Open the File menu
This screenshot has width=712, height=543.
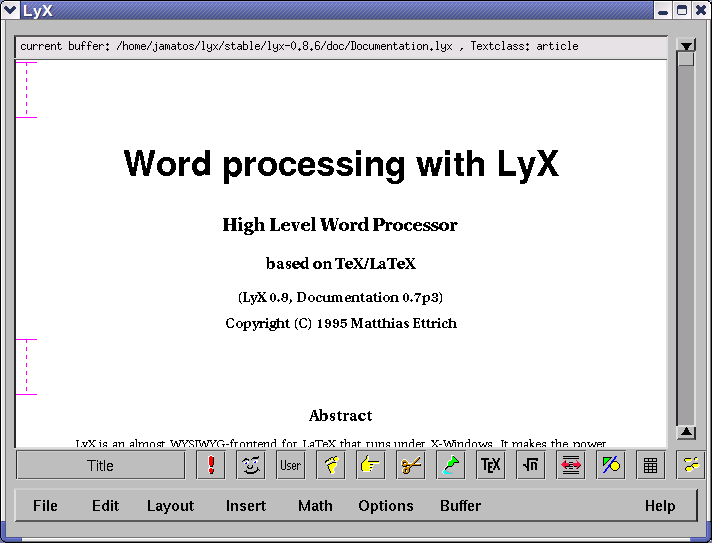coord(45,505)
